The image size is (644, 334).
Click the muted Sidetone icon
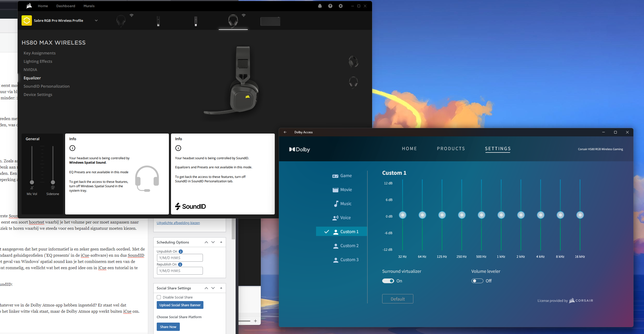click(53, 187)
